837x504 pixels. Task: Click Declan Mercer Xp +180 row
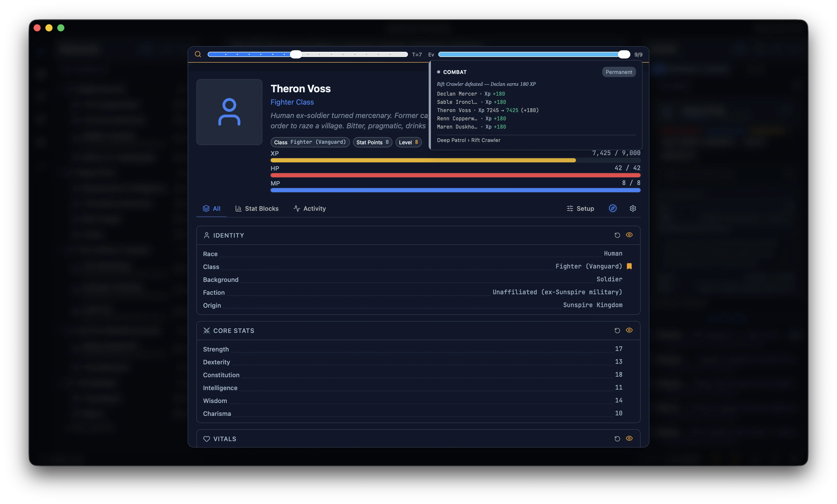pos(471,94)
